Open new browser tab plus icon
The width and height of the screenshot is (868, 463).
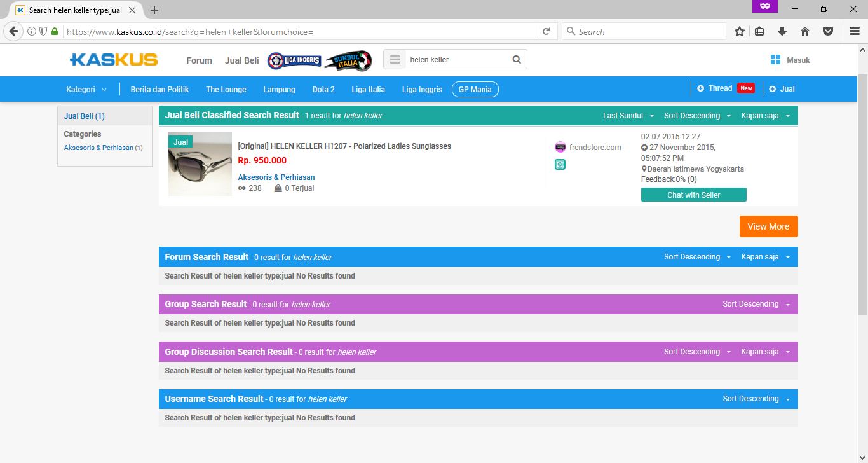coord(154,10)
